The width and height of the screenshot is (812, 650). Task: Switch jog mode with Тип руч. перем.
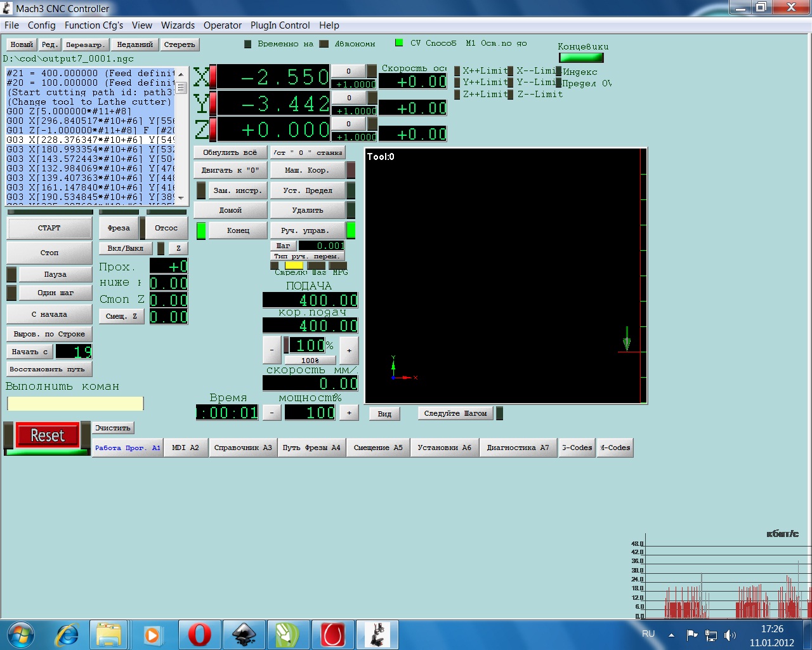point(308,256)
